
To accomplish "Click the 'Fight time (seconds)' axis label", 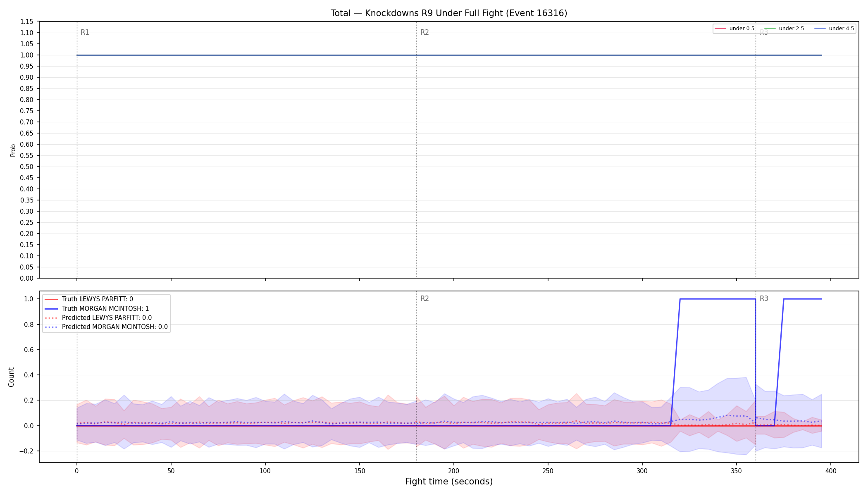I will [x=449, y=482].
